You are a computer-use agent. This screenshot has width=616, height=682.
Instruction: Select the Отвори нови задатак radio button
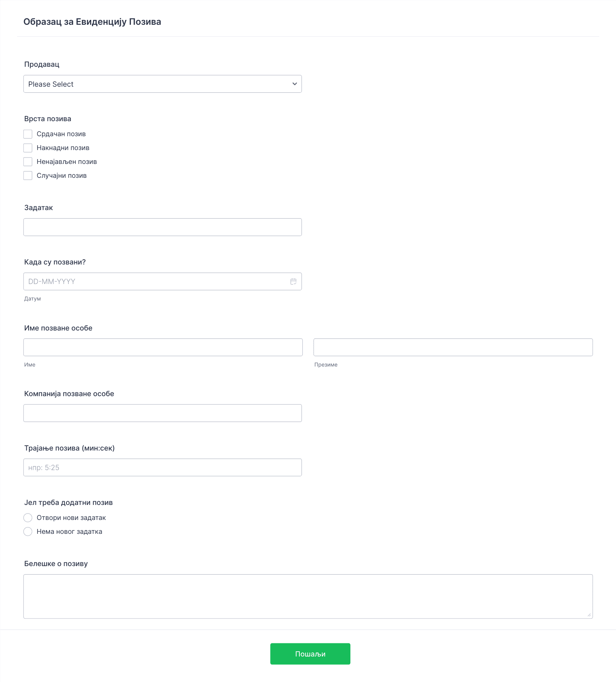(28, 518)
